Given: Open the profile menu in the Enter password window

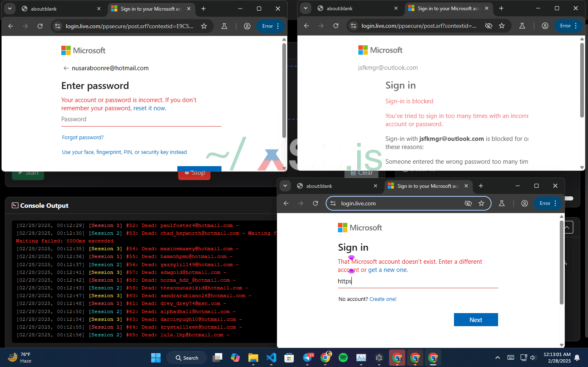Looking at the screenshot, I should (247, 26).
